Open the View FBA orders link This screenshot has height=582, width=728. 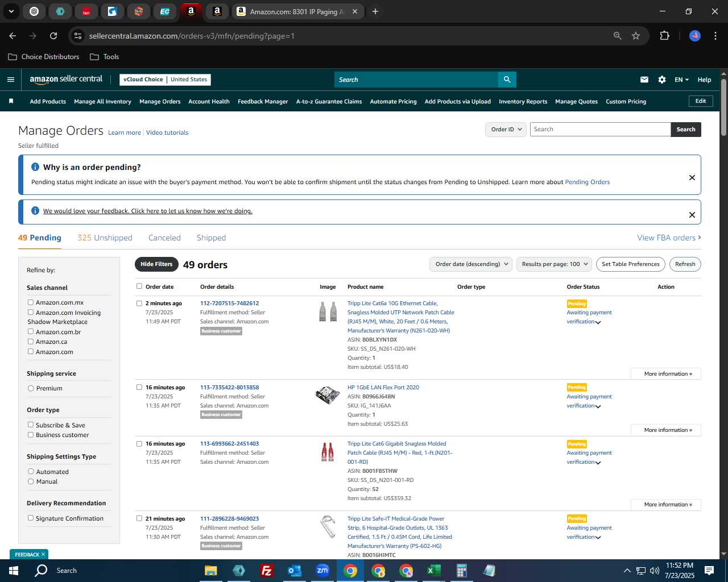[x=669, y=238]
